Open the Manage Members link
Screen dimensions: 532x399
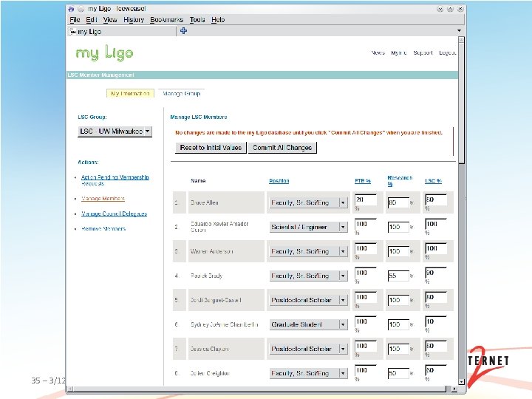103,199
